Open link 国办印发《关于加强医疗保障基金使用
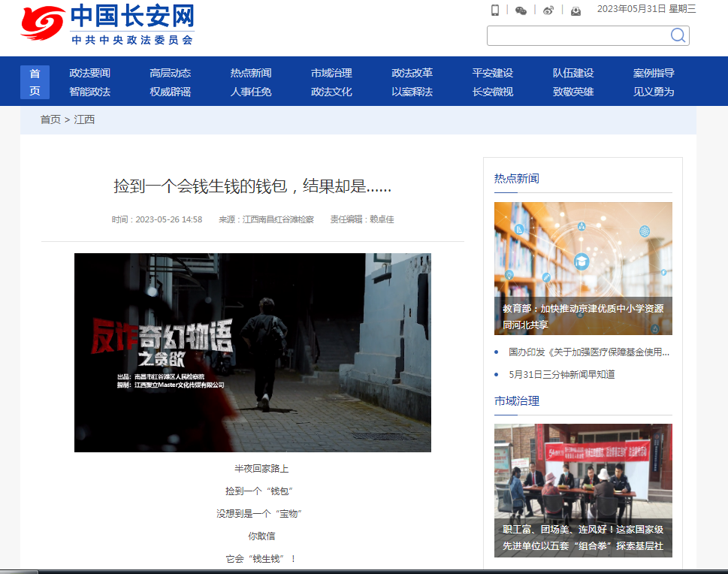The height and width of the screenshot is (574, 728). (x=589, y=352)
